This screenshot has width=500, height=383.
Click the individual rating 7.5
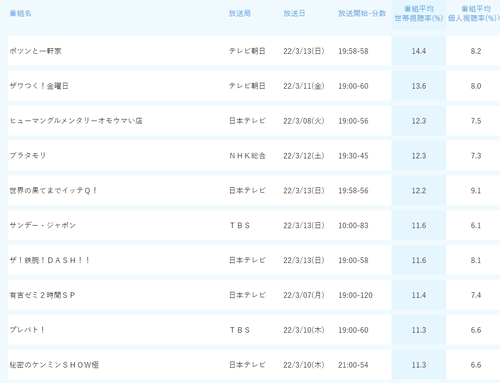(x=476, y=121)
